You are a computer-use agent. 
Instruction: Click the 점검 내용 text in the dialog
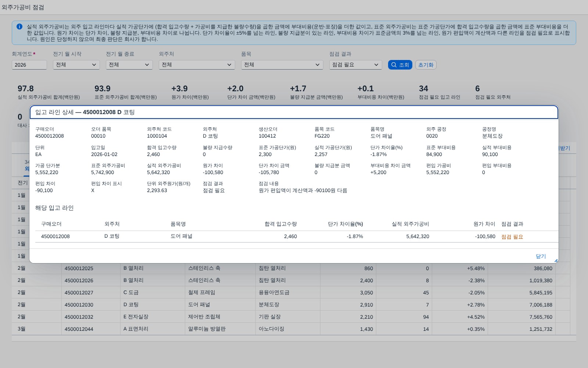coord(303,191)
